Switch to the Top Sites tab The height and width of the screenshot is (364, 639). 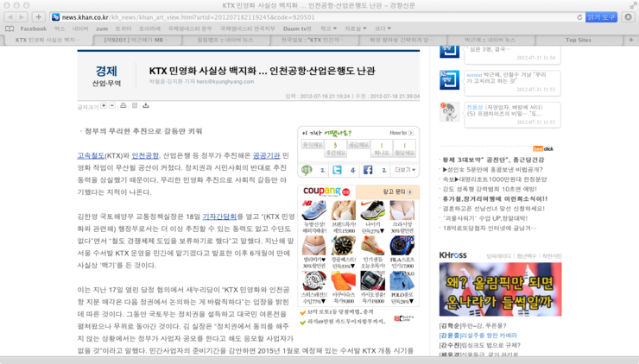[x=578, y=40]
